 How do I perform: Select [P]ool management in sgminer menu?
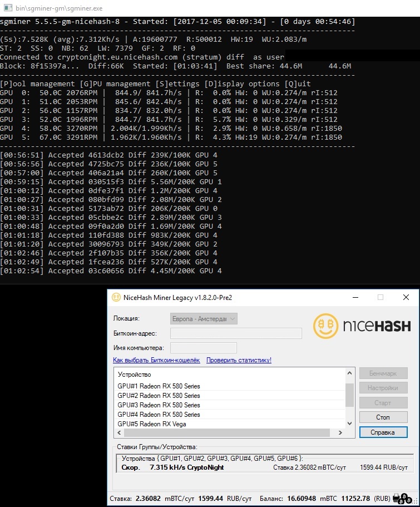tap(37, 83)
